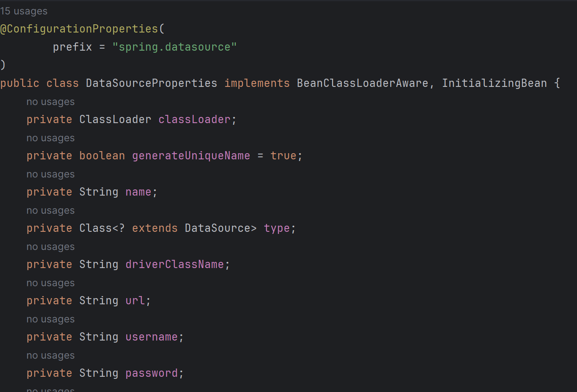Click the driverClassName field name
Screen dimensions: 577x392
175,264
